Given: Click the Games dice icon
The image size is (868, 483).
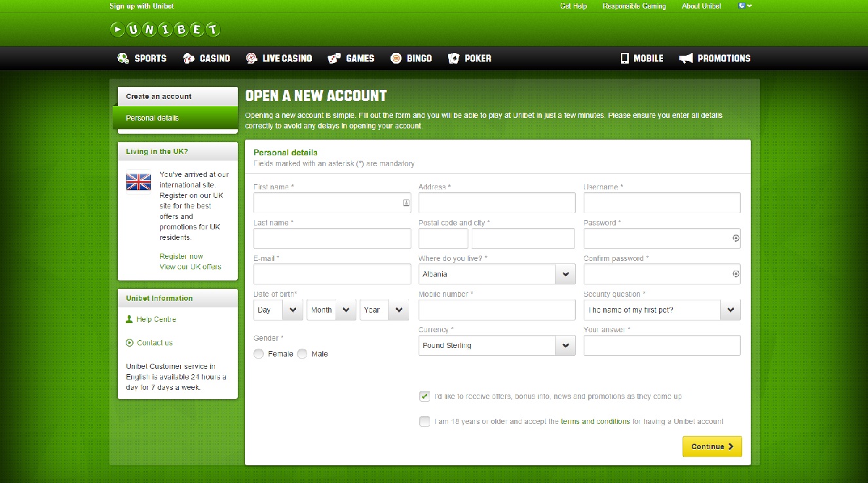Looking at the screenshot, I should [x=334, y=58].
